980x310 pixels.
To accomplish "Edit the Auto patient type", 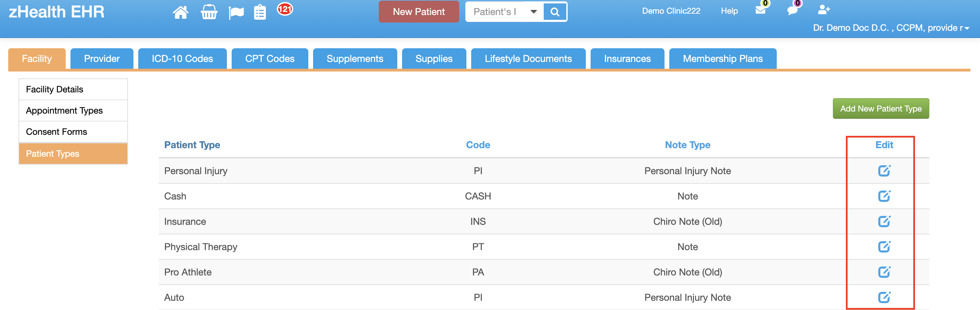I will [884, 297].
